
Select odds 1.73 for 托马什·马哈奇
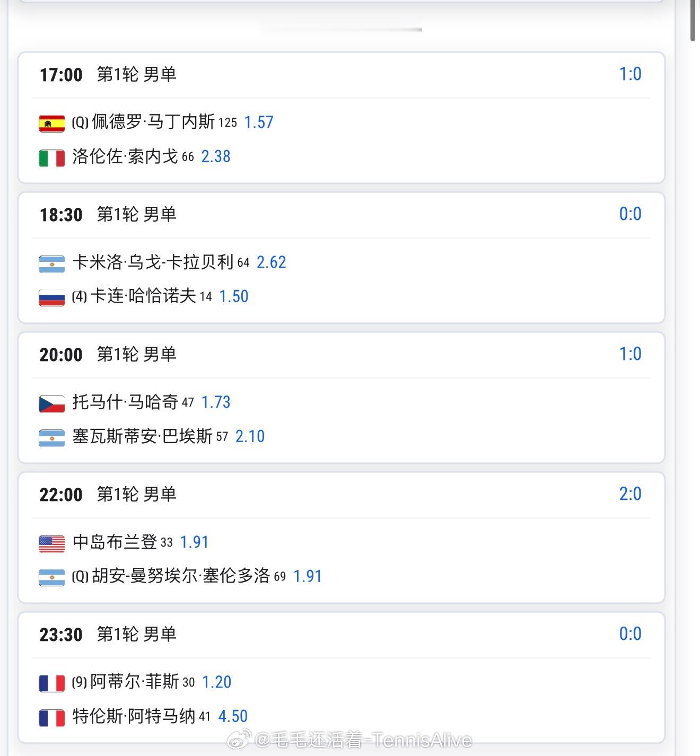tap(216, 402)
